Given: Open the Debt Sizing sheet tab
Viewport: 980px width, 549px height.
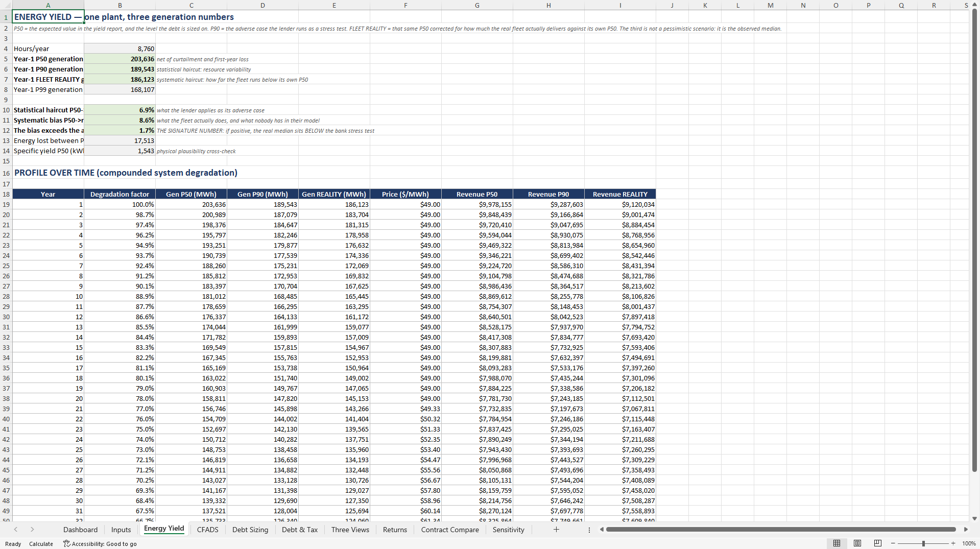Looking at the screenshot, I should coord(250,530).
